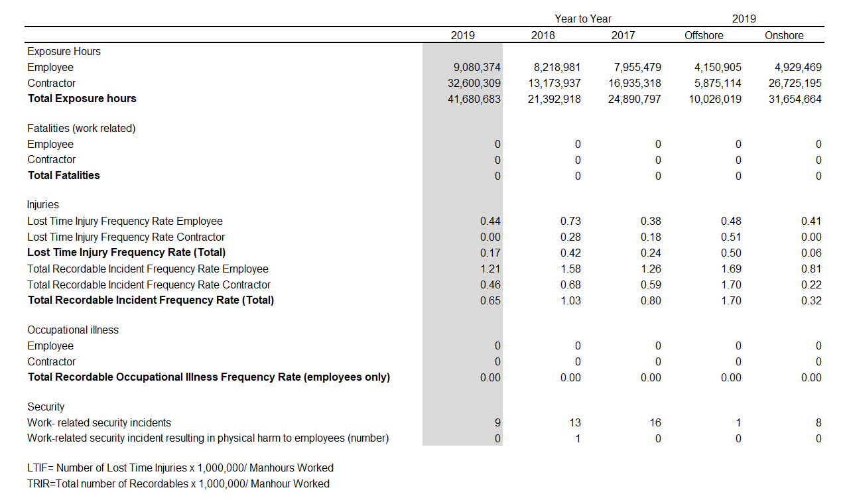Select the 26,725,195 onshore contractor cell
Screen dimensions: 849x504
(795, 84)
